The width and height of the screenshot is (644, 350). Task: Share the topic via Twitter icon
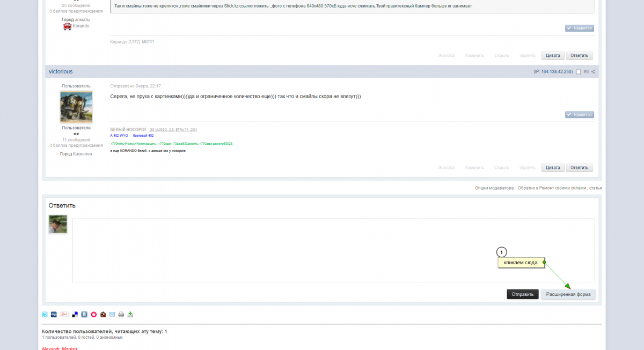pyautogui.click(x=45, y=315)
